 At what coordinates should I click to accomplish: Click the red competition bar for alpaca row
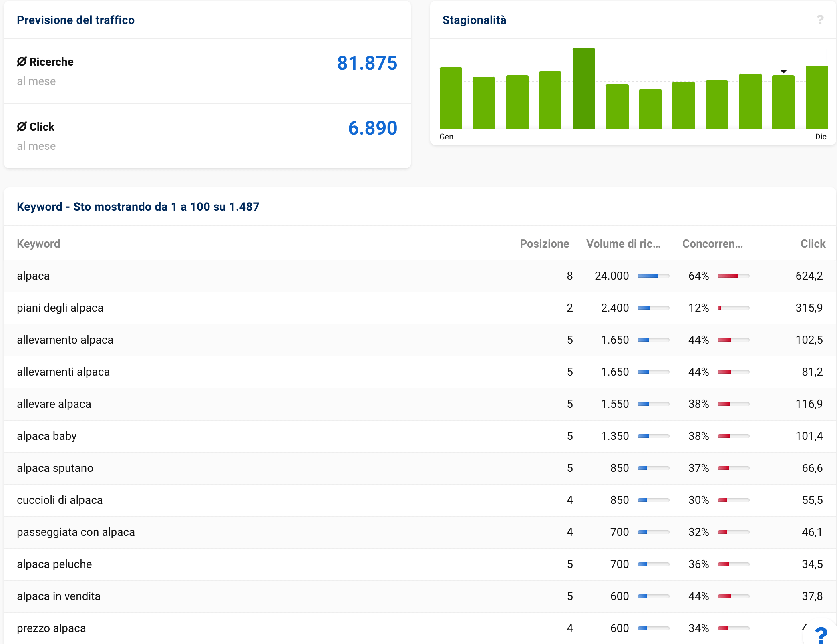click(733, 276)
